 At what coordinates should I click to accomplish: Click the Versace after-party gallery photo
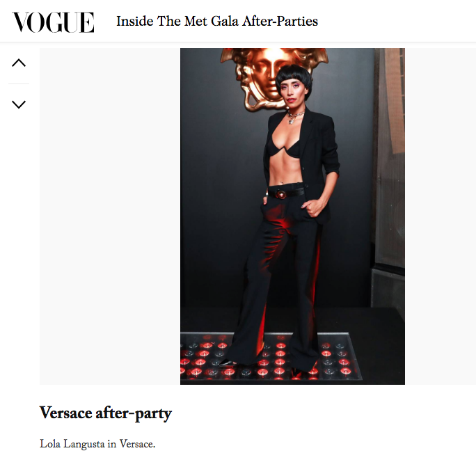pos(292,216)
